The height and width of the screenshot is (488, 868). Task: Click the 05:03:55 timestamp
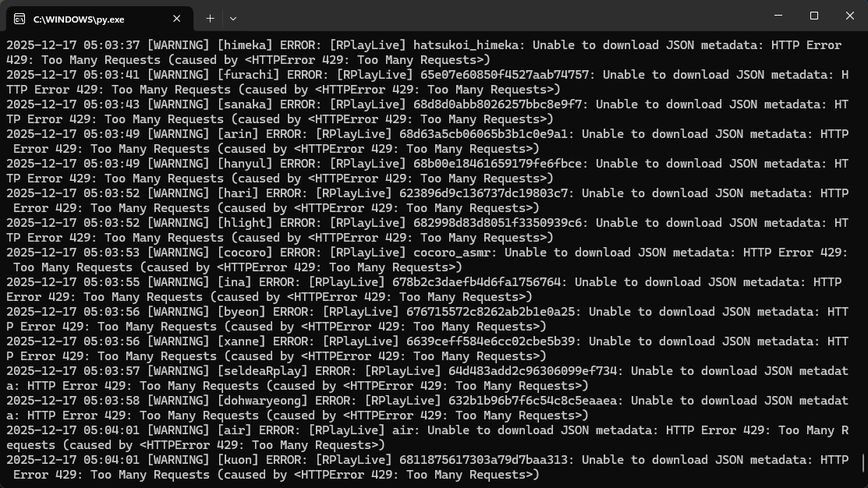click(112, 281)
